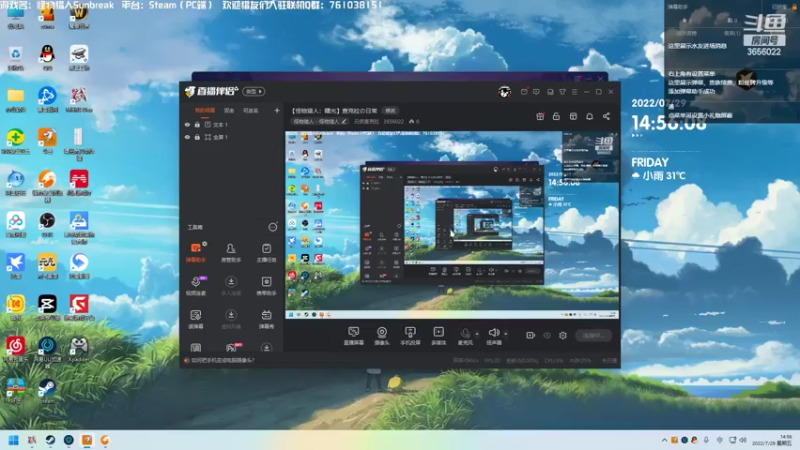This screenshot has width=800, height=450.
Task: Toggle the preview eye icon in the bottom bar
Action: tap(547, 335)
